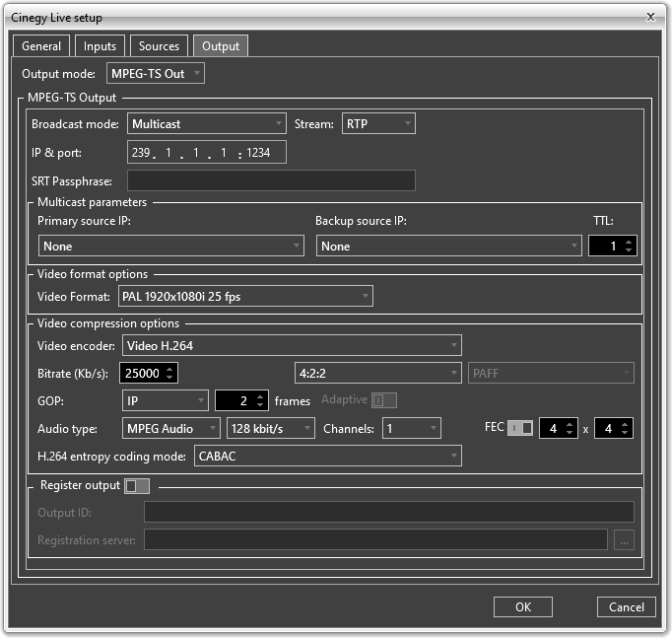Image resolution: width=672 pixels, height=638 pixels.
Task: Go to the Sources tab
Action: (x=159, y=46)
